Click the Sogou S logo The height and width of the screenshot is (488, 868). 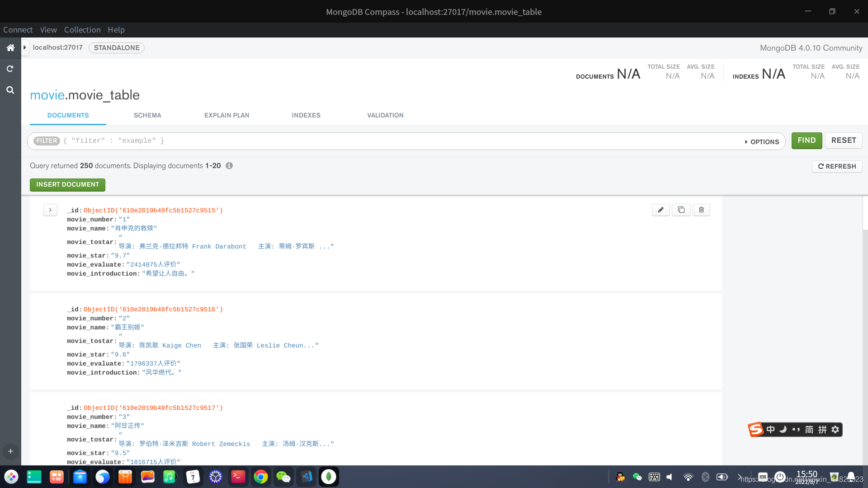[x=756, y=429]
